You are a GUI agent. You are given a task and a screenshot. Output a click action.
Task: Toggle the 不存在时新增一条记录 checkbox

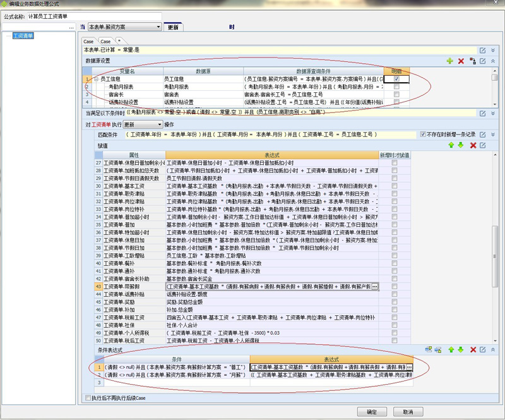pos(423,135)
